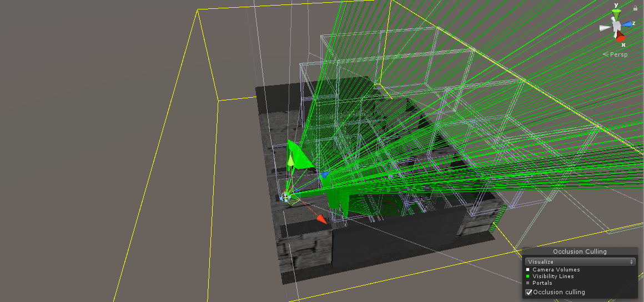Click the green Visibility Lines color swatch

coord(528,276)
